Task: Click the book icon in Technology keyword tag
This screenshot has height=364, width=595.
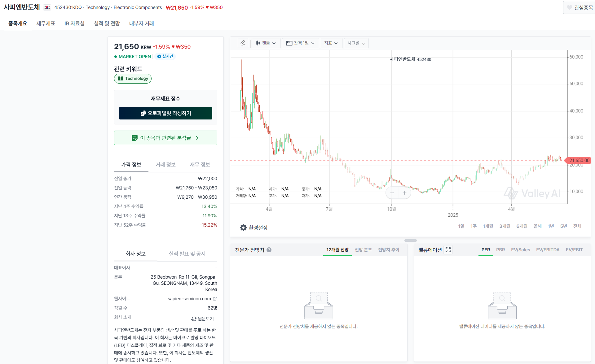Action: [121, 79]
